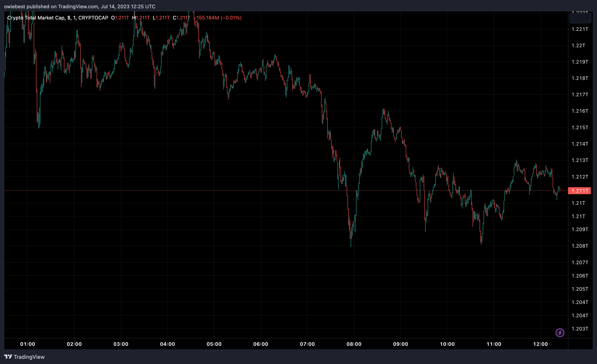Image resolution: width=597 pixels, height=364 pixels.
Task: Click the 1.203T price axis label
Action: (x=580, y=329)
